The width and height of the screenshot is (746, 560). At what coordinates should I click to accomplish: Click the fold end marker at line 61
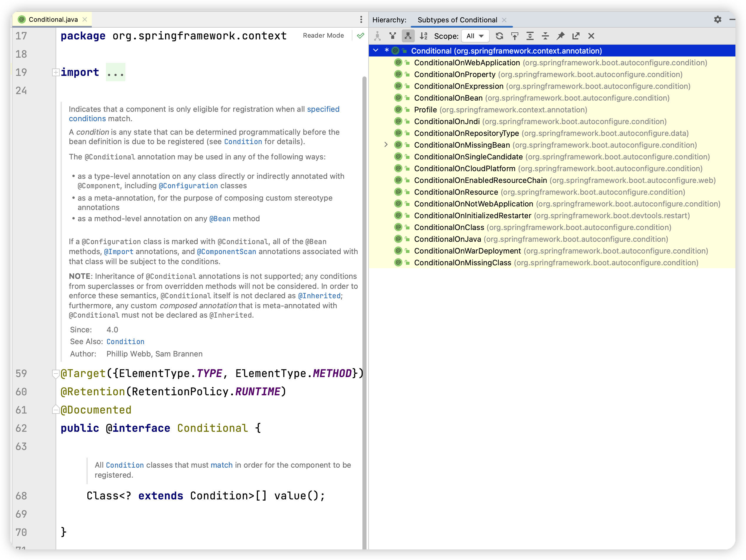pyautogui.click(x=56, y=409)
